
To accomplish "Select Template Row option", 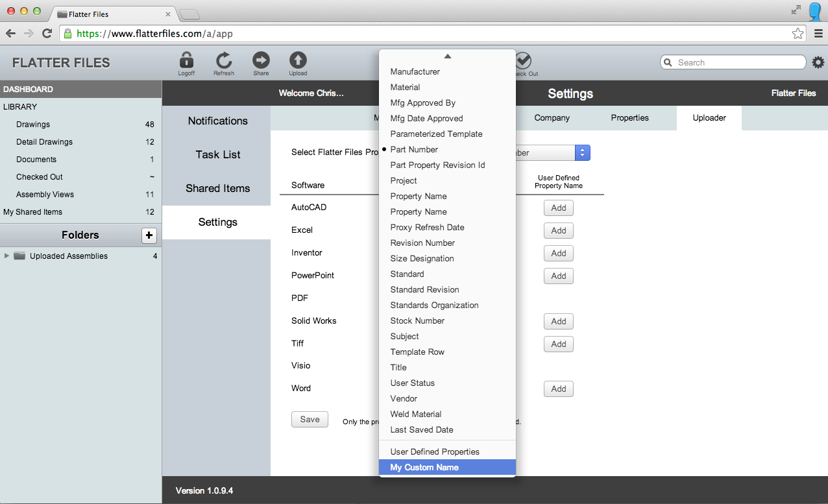I will pos(447,352).
